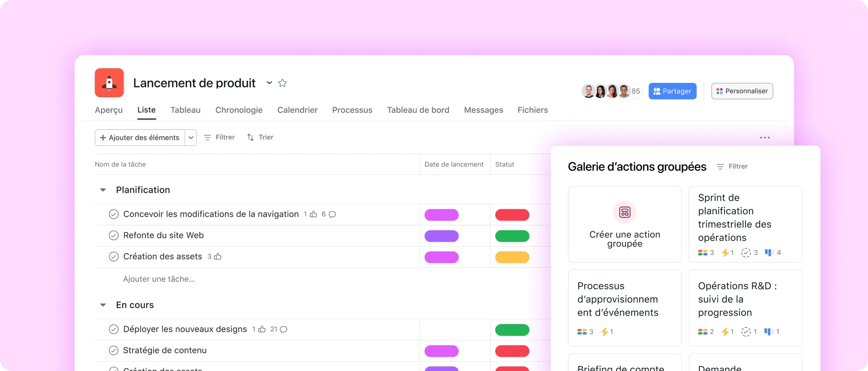868x371 pixels.
Task: Click Ajouter une tâche field
Action: [x=159, y=279]
